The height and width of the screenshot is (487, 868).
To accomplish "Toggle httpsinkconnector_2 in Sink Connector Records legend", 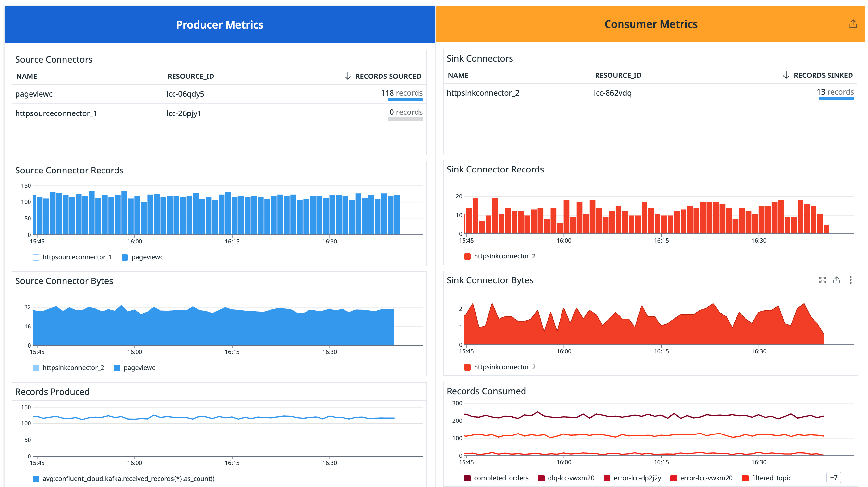I will (x=467, y=256).
